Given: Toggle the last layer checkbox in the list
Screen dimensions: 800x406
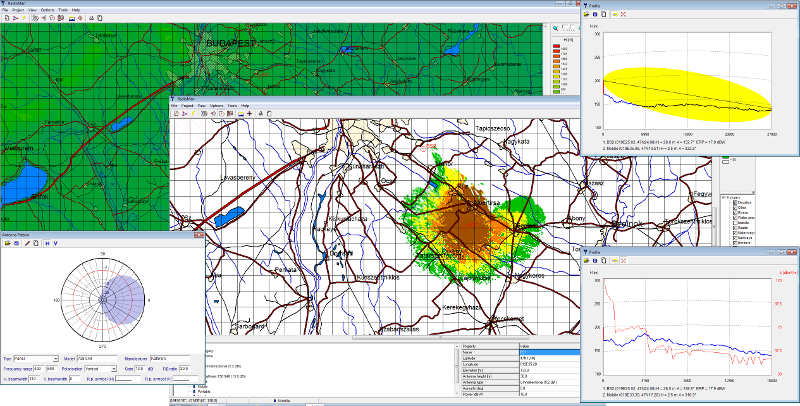Looking at the screenshot, I should click(735, 244).
